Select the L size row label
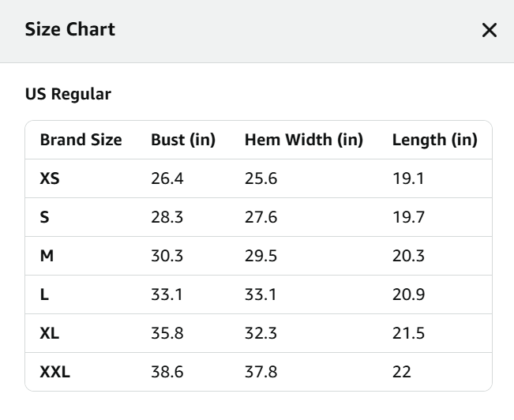 (43, 294)
